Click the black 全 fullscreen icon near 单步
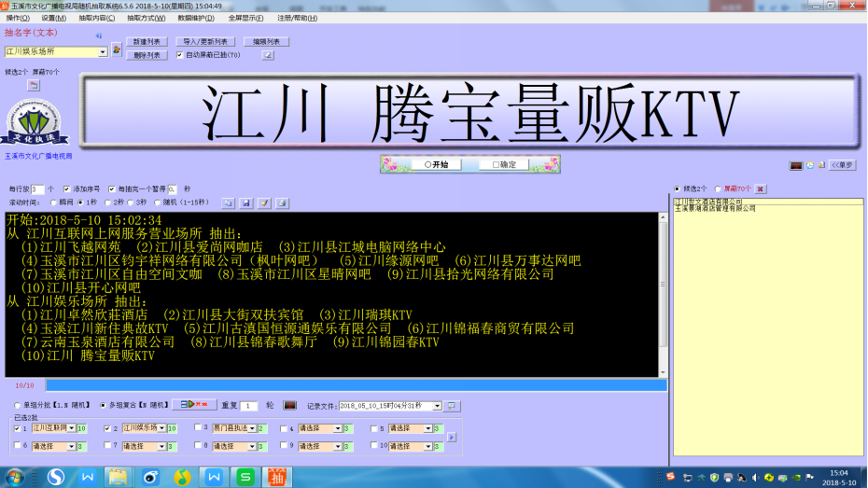868x488 pixels. pos(796,165)
